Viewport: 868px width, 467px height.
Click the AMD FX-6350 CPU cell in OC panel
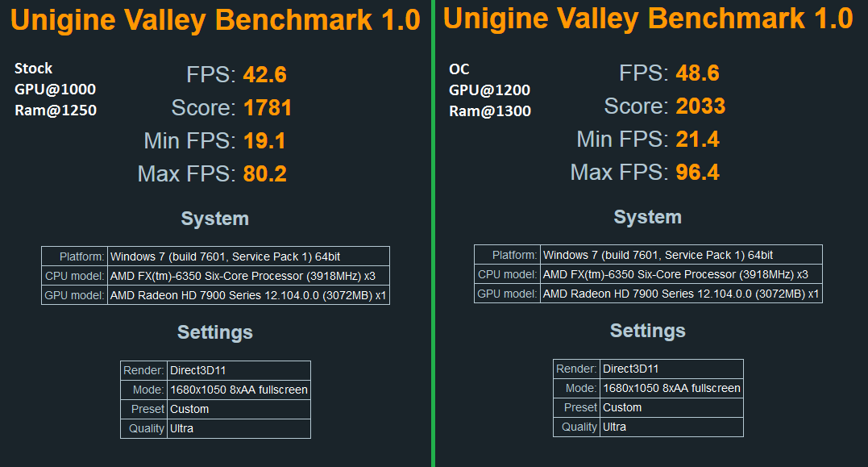tap(682, 274)
